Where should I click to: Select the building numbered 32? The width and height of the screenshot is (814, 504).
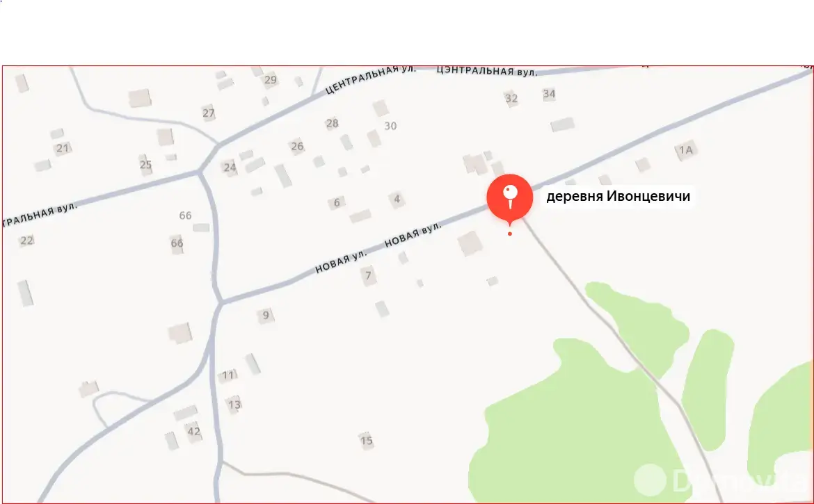click(511, 98)
